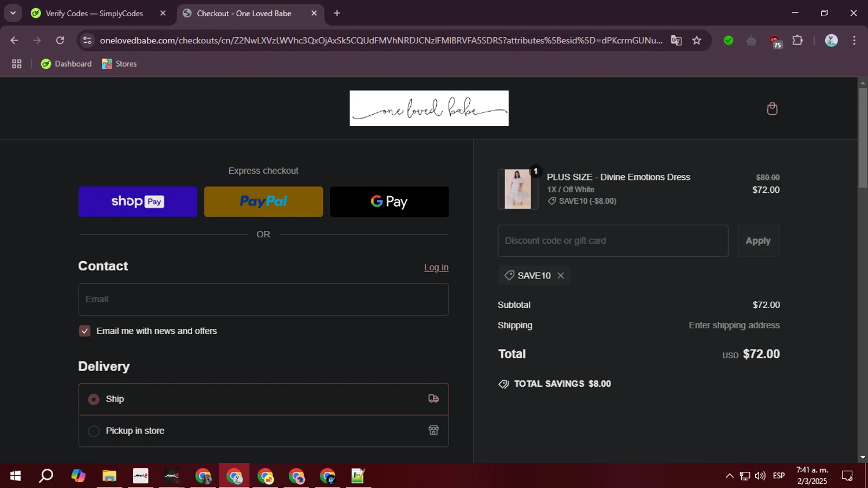The width and height of the screenshot is (868, 488).
Task: Open the Dashboard bookmark
Action: click(67, 64)
